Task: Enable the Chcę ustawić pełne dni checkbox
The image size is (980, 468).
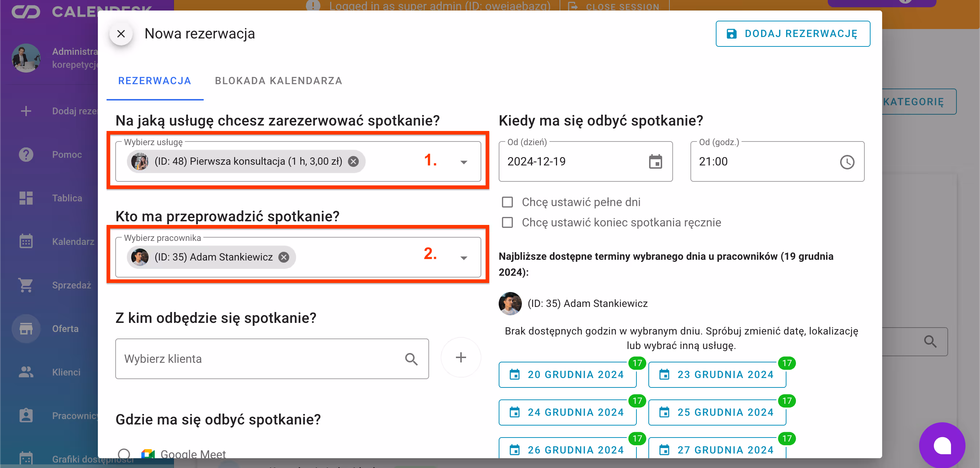Action: pyautogui.click(x=507, y=202)
